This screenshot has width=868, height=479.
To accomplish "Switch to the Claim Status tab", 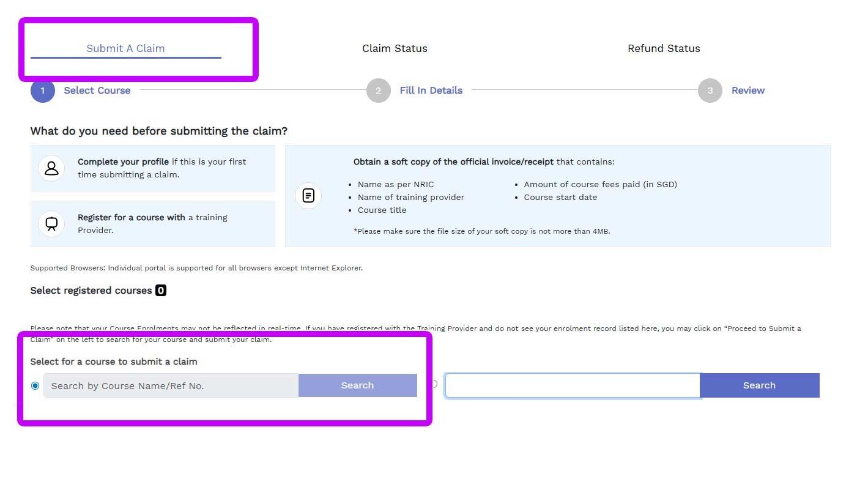I will [395, 48].
